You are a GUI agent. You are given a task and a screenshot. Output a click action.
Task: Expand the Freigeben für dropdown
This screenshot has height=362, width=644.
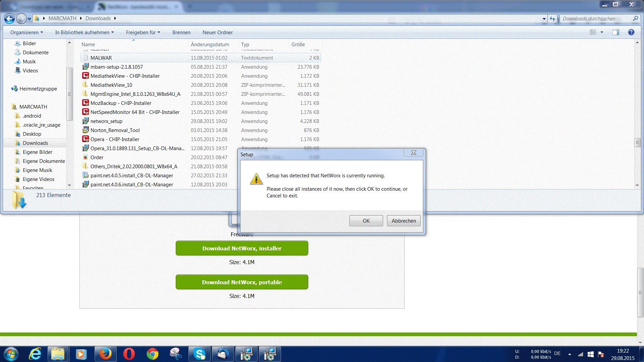click(x=143, y=33)
